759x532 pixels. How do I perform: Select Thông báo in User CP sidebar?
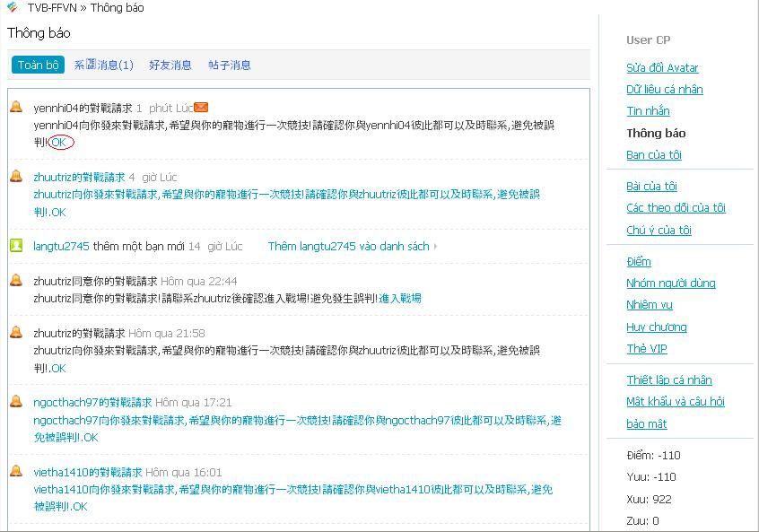click(656, 133)
